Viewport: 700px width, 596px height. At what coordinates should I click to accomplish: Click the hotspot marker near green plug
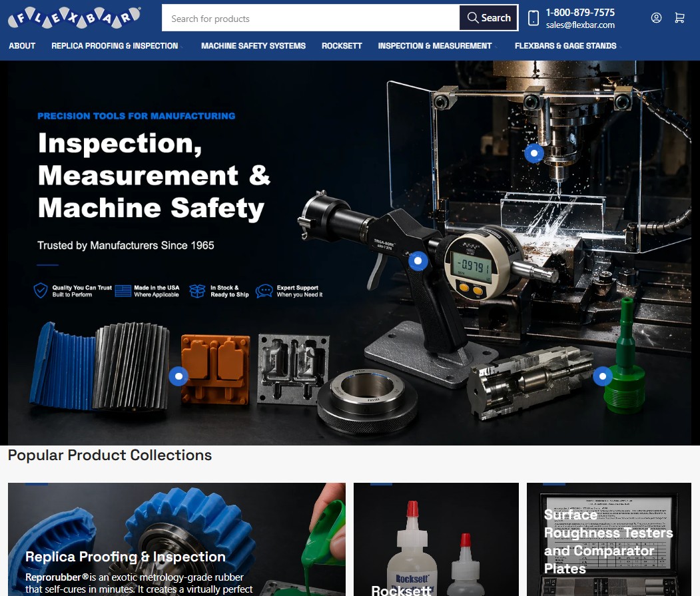click(x=602, y=376)
